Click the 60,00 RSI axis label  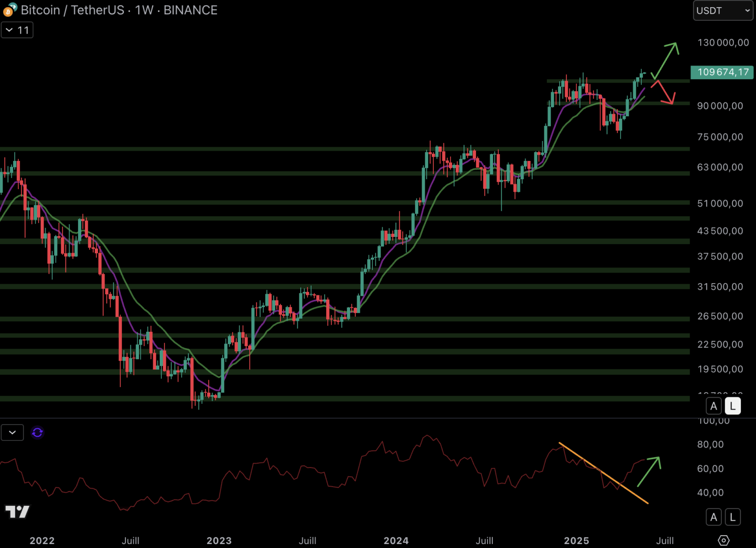click(x=710, y=469)
